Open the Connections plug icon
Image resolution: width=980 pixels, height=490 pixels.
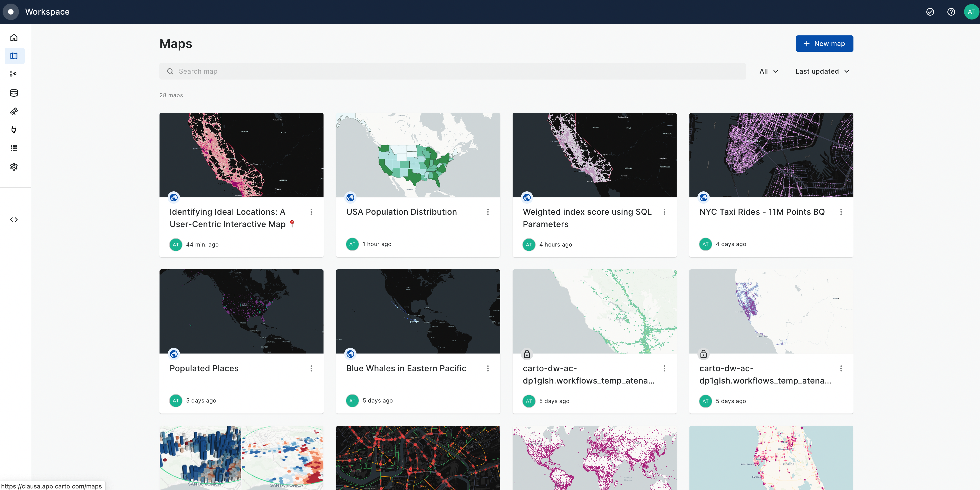tap(14, 130)
